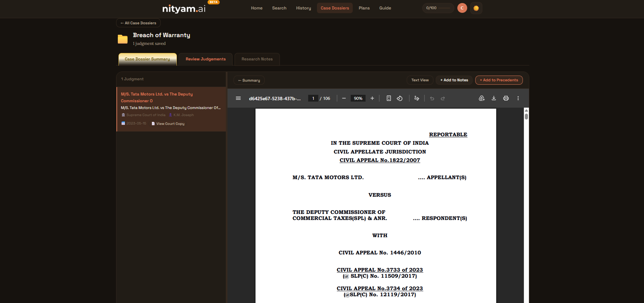Click the REPORTABLE heading in the PDF
Screen dimensions: 644x303
pos(448,135)
